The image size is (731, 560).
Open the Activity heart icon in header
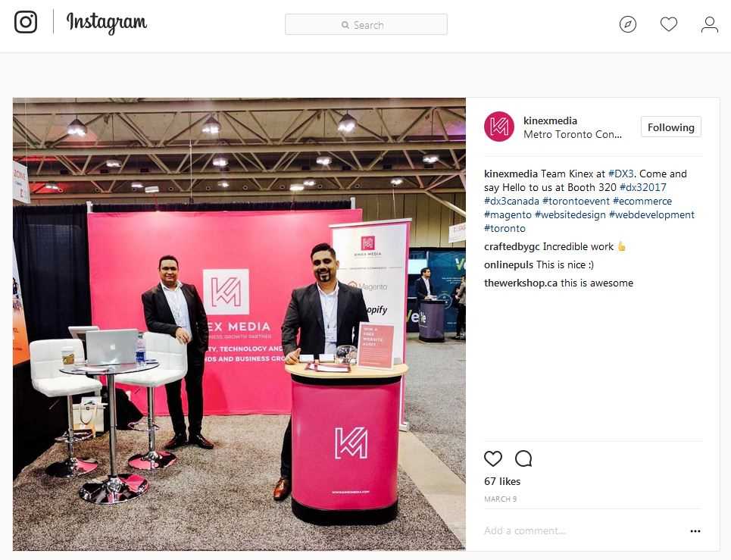[x=669, y=24]
